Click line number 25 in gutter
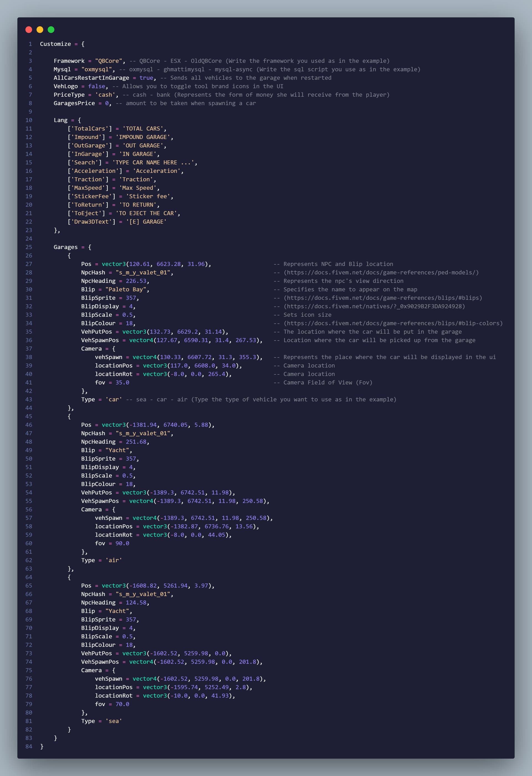532x776 pixels. pos(29,247)
